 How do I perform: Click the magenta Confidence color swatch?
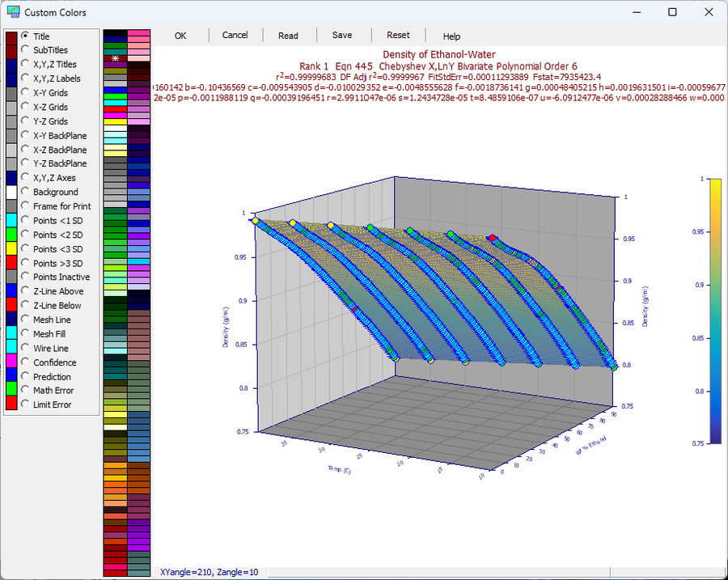tap(11, 362)
